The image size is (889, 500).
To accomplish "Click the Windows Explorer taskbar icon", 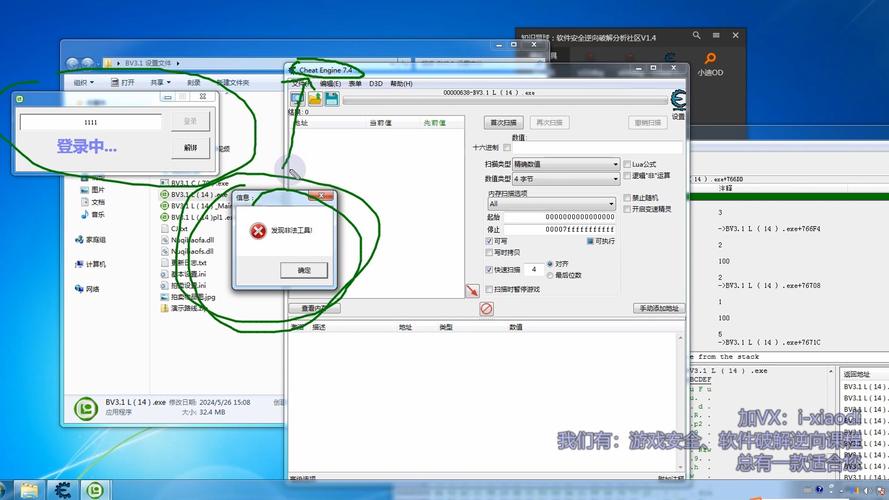I will pos(29,490).
